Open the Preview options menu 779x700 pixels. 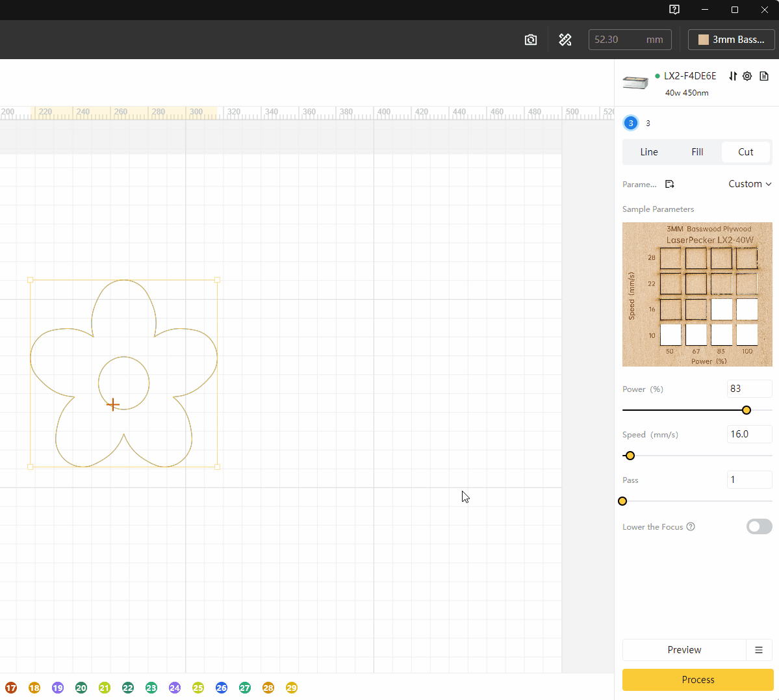759,650
